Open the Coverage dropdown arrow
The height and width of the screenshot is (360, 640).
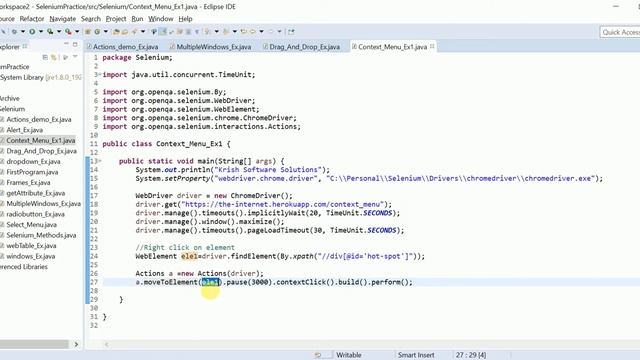point(59,31)
